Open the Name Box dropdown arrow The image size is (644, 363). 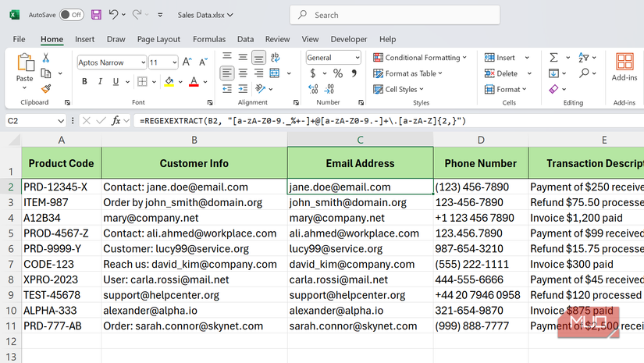pyautogui.click(x=61, y=121)
